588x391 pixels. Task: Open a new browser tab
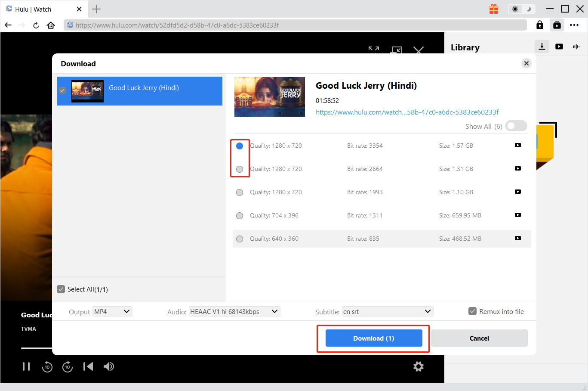point(96,9)
